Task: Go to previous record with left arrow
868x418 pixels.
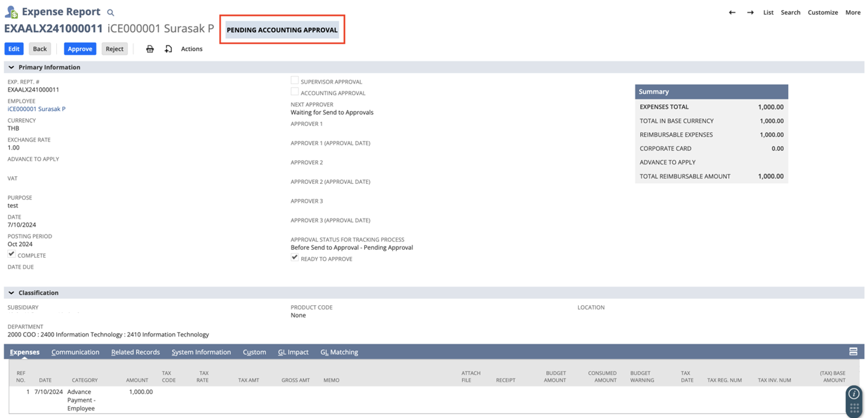Action: [x=732, y=12]
